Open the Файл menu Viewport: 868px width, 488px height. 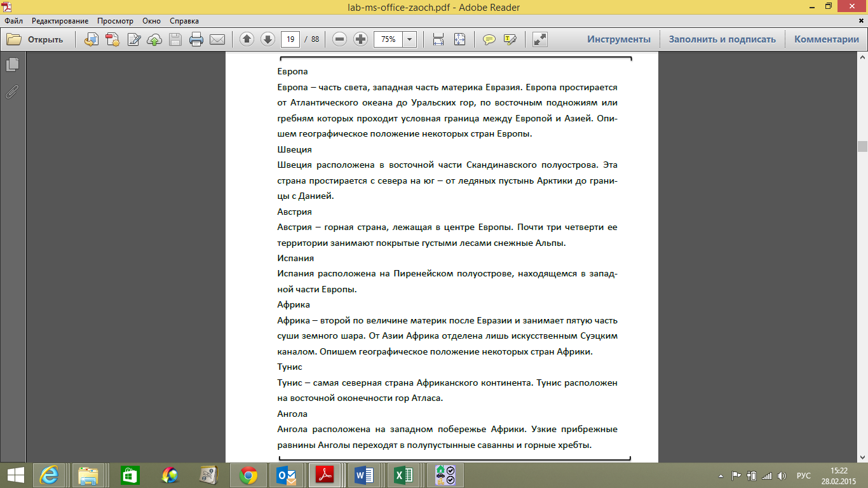coord(13,21)
